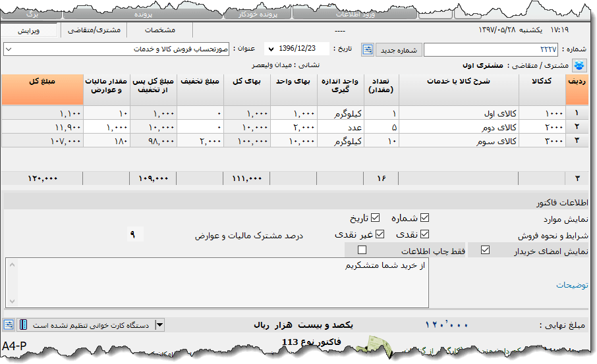Click the customer name مشتری اول
This screenshot has height=364, width=597.
483,65
